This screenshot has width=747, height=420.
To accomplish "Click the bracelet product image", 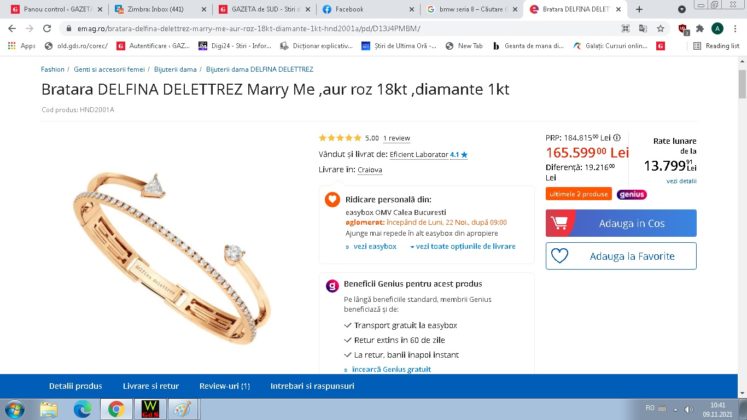I will pos(172,257).
